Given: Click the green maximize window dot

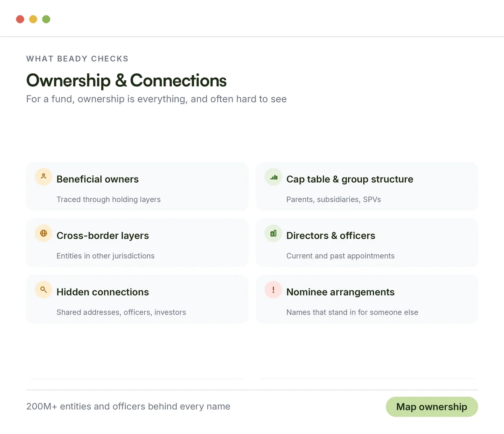Looking at the screenshot, I should point(46,19).
